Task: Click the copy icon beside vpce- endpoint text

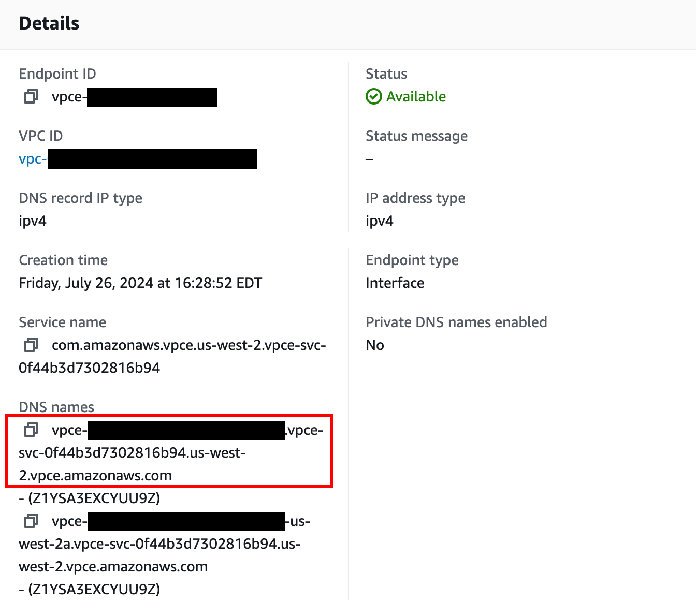Action: click(x=31, y=97)
